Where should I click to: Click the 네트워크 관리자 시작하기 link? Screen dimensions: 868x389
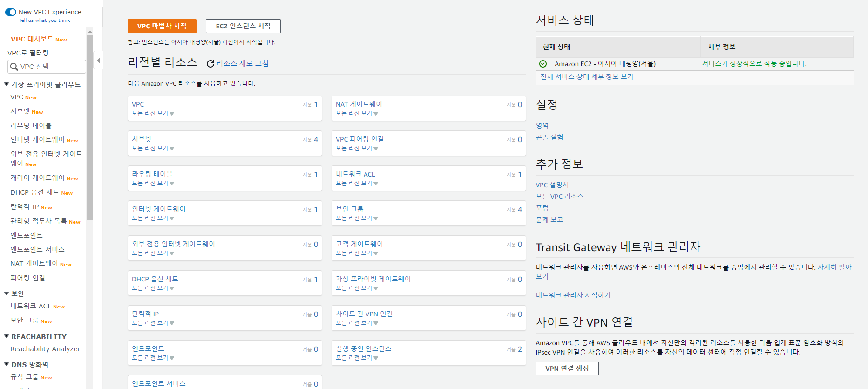point(573,295)
